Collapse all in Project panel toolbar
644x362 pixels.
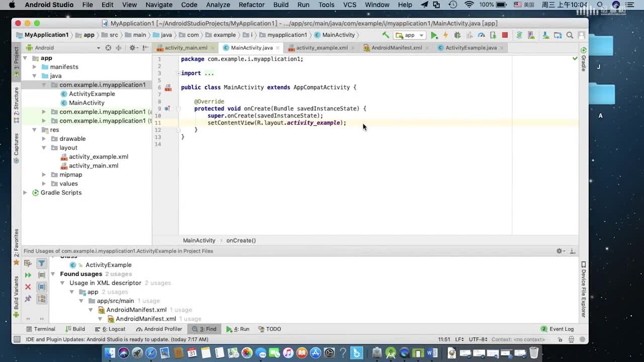[x=119, y=48]
